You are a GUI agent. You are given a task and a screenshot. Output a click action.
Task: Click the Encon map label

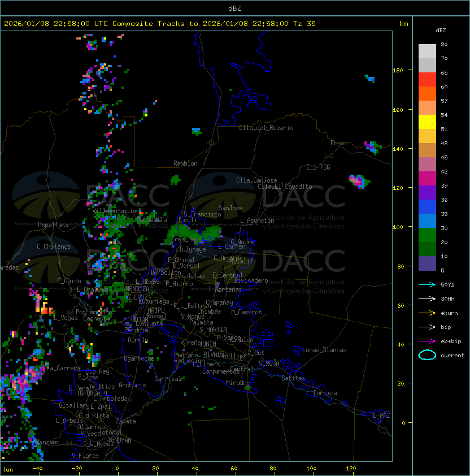coord(339,142)
